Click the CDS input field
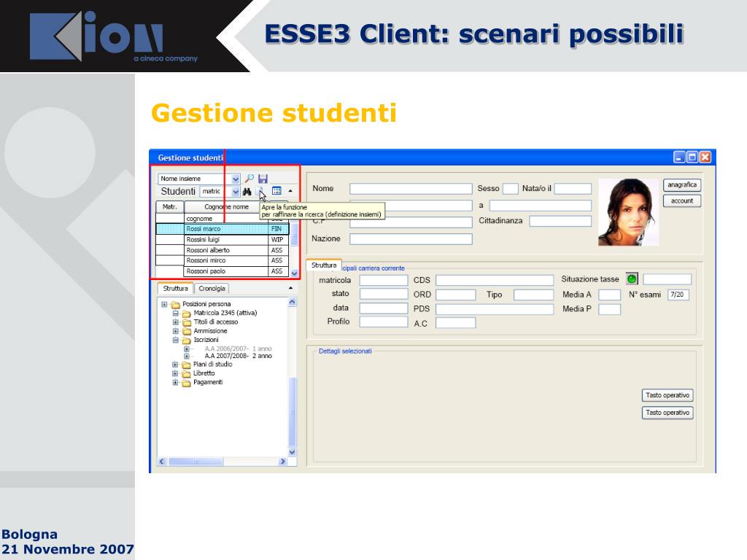Screen dimensions: 747x560 pos(495,281)
